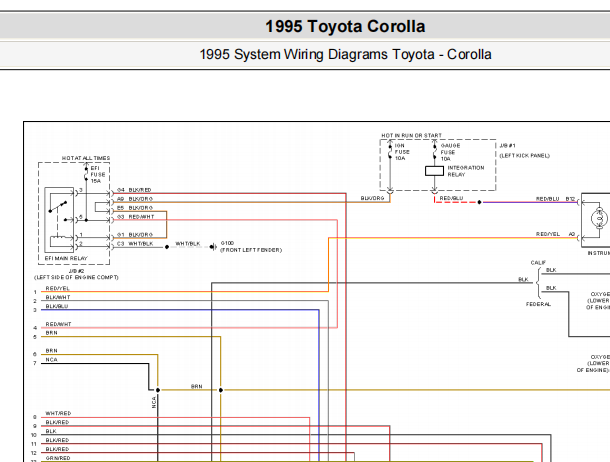Click row 10 'BLK' wire label
The image size is (610, 462).
click(51, 431)
